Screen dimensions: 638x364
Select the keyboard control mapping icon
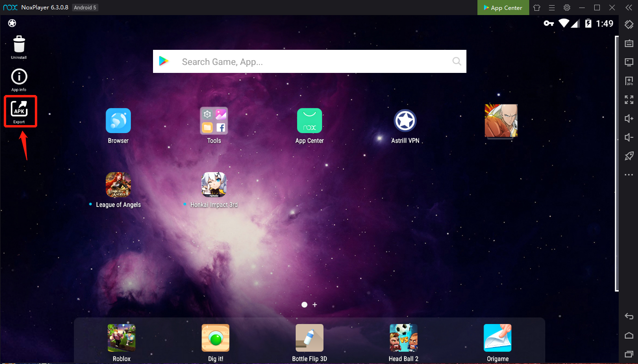[629, 43]
